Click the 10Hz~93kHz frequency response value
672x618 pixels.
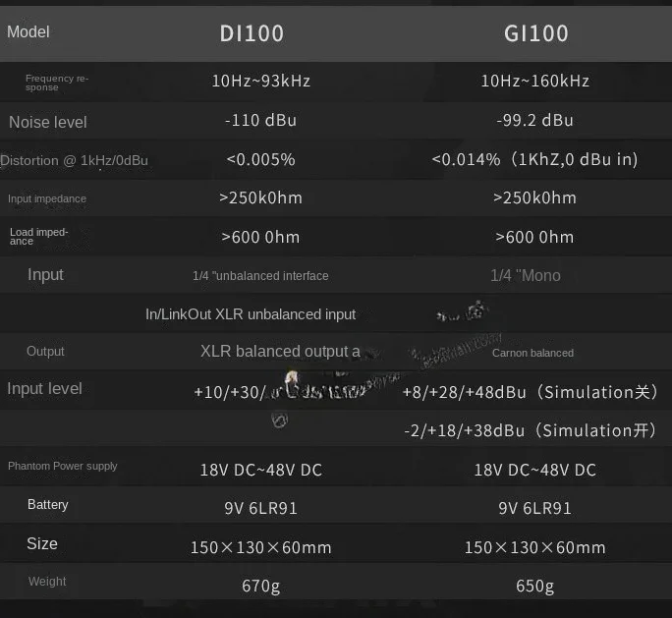(260, 81)
